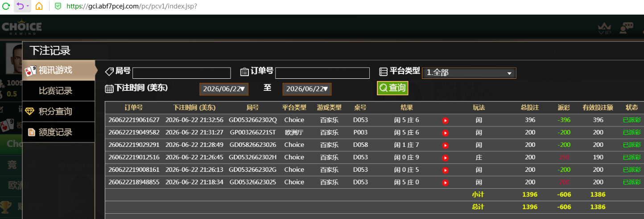
Task: Select the 视讯游戏 tab
Action: tap(59, 70)
